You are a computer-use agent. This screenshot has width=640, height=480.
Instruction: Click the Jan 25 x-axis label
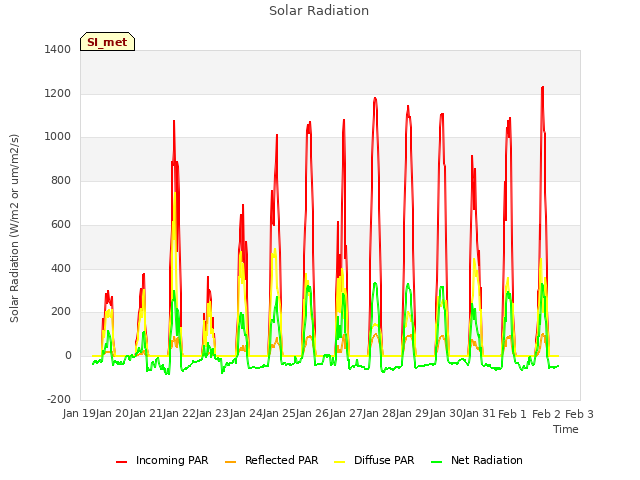coord(279,414)
